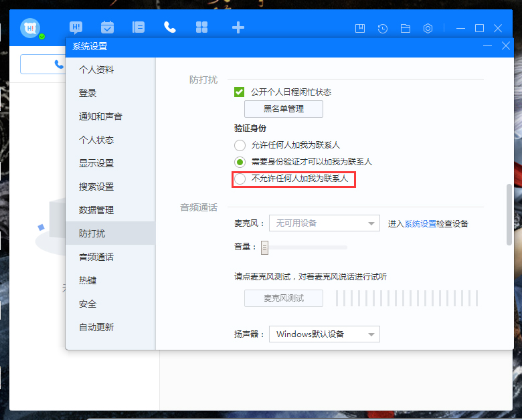Open the contacts book icon
This screenshot has width=522, height=420.
coord(139,27)
